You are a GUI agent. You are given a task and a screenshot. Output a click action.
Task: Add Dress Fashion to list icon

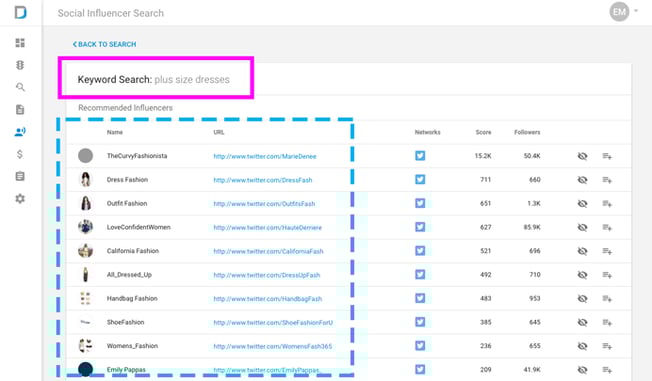(x=607, y=180)
